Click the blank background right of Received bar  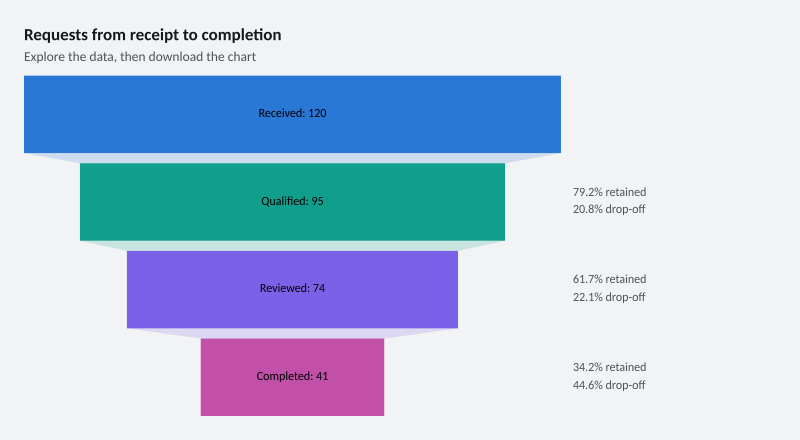point(679,114)
